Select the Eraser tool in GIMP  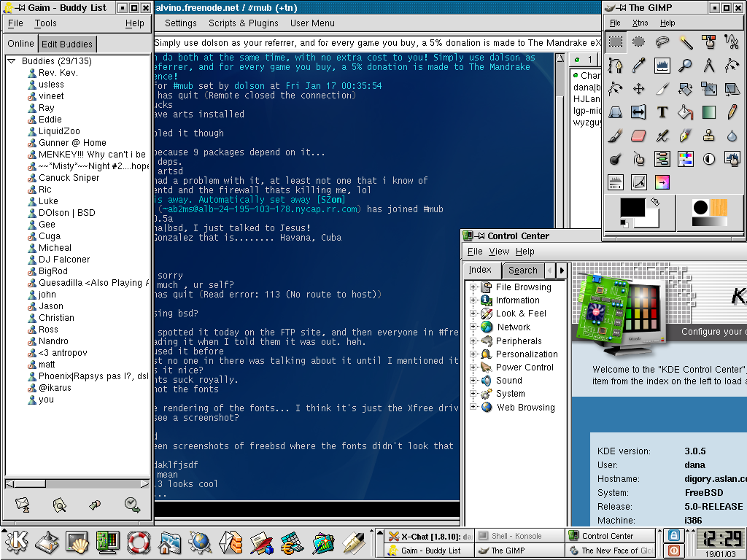pos(639,135)
